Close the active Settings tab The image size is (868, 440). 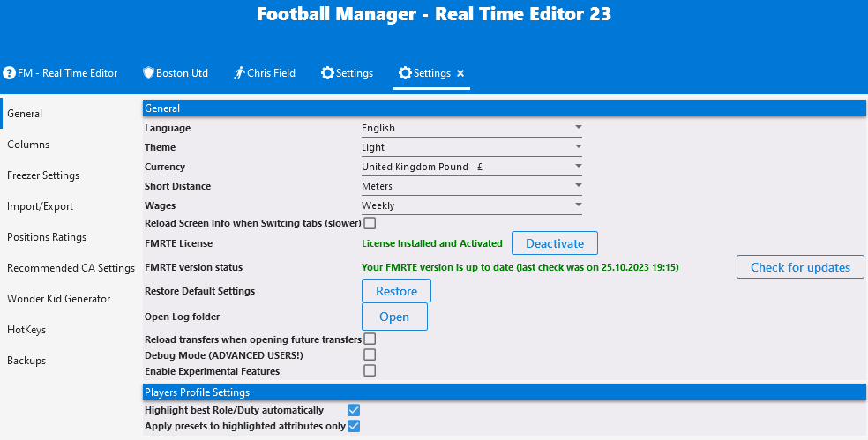point(460,73)
